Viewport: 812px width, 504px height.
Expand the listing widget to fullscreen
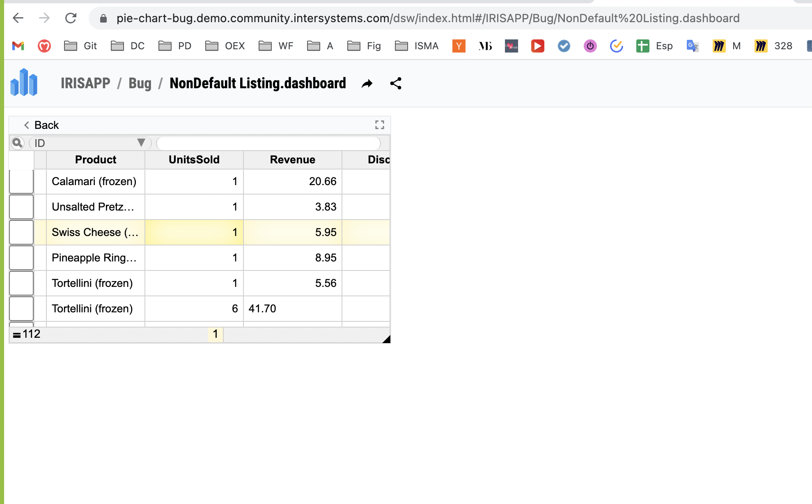coord(379,125)
